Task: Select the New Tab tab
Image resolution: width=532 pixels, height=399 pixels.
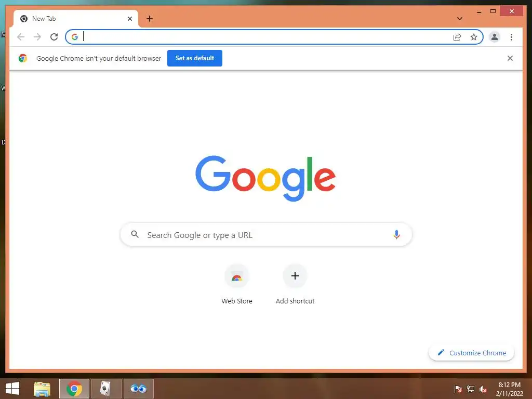Action: point(76,19)
